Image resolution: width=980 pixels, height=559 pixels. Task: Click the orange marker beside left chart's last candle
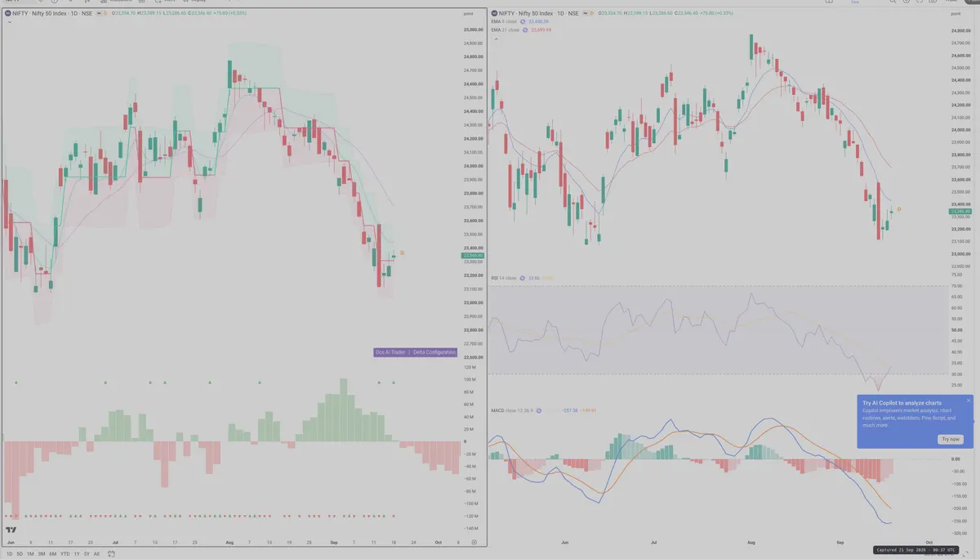(402, 253)
